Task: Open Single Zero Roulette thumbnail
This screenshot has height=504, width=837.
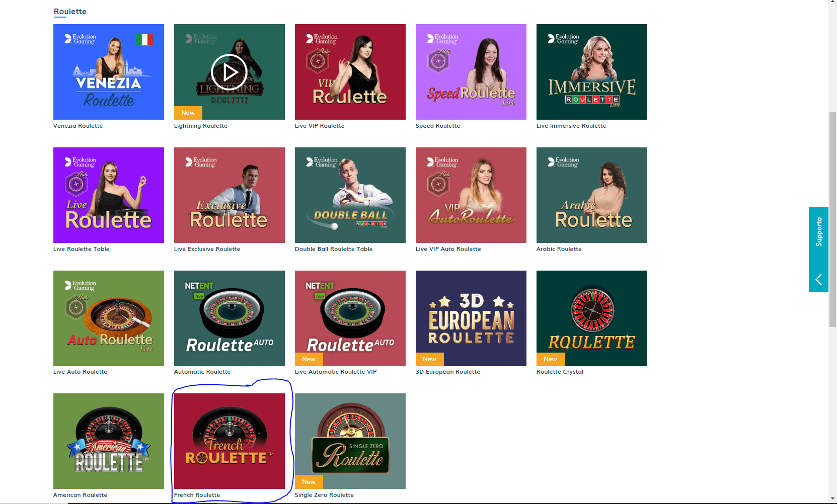Action: (350, 441)
